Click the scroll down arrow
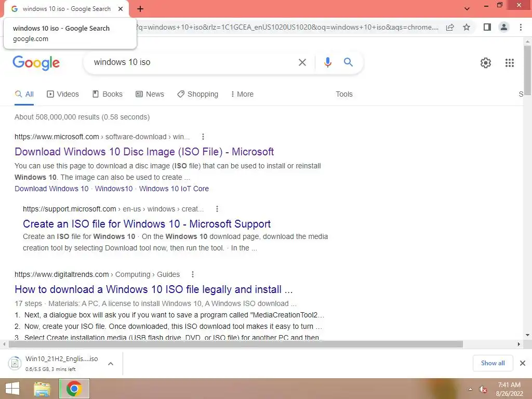 coord(527,335)
